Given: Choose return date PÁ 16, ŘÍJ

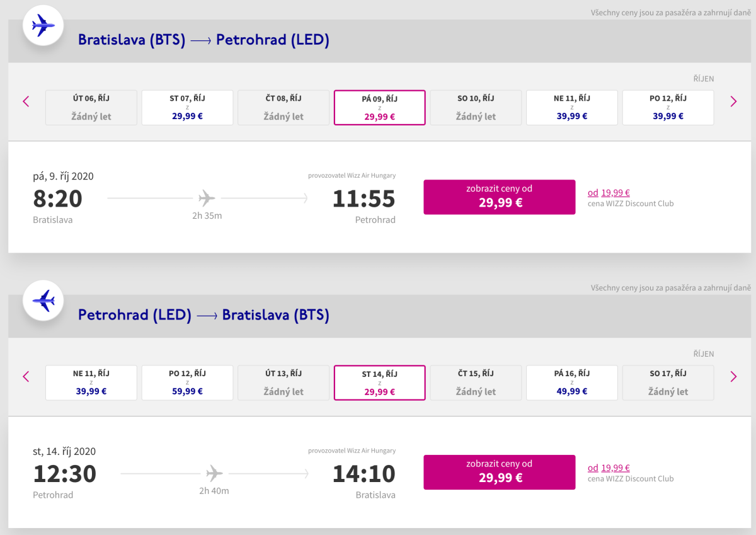Looking at the screenshot, I should point(571,383).
